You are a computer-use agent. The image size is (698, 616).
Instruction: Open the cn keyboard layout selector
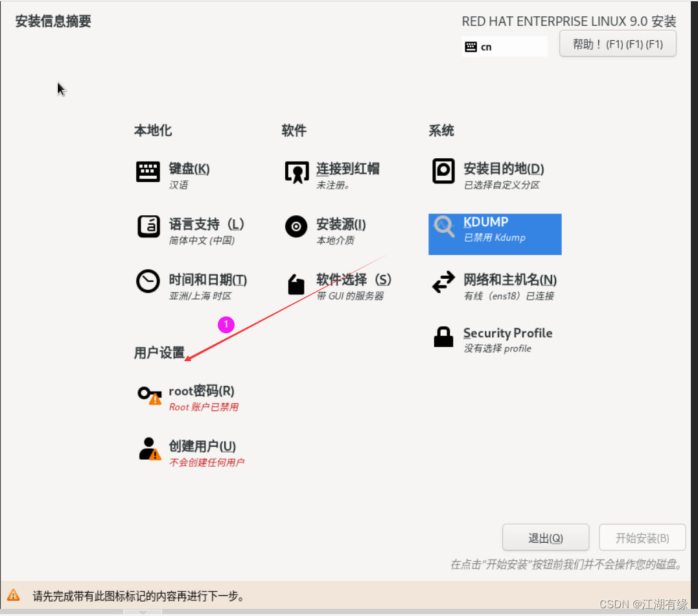504,46
